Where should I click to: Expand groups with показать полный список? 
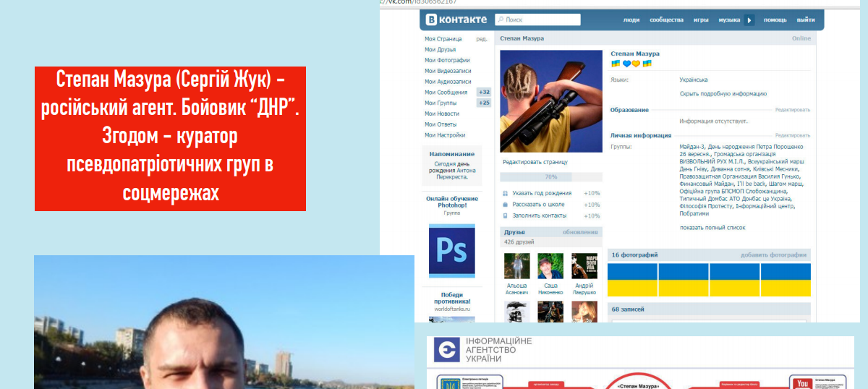(x=712, y=228)
